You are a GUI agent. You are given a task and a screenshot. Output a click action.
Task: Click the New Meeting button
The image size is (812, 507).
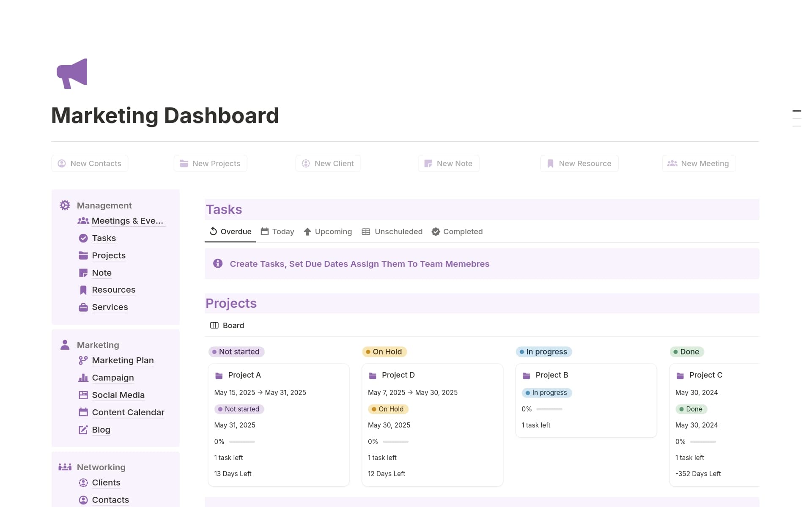[698, 163]
